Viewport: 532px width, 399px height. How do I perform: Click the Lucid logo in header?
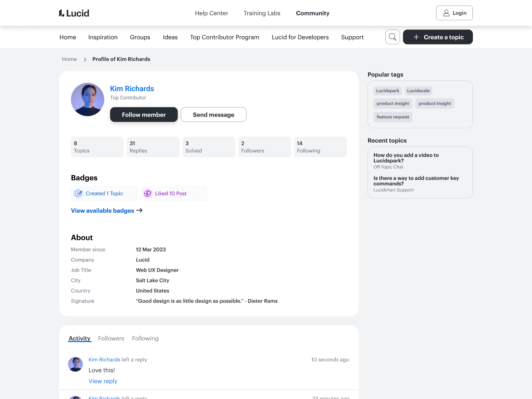pos(74,13)
